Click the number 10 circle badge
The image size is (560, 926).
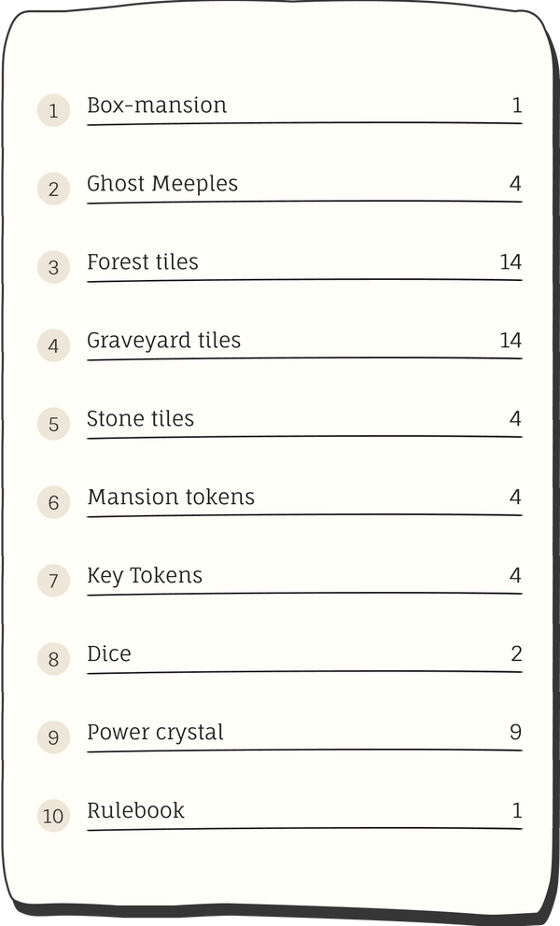(x=53, y=817)
